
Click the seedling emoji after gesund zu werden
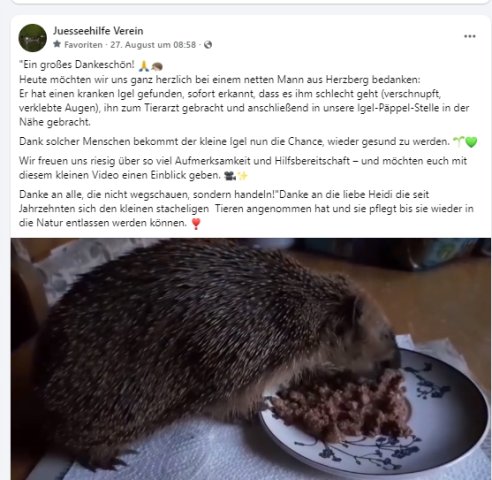[x=458, y=142]
